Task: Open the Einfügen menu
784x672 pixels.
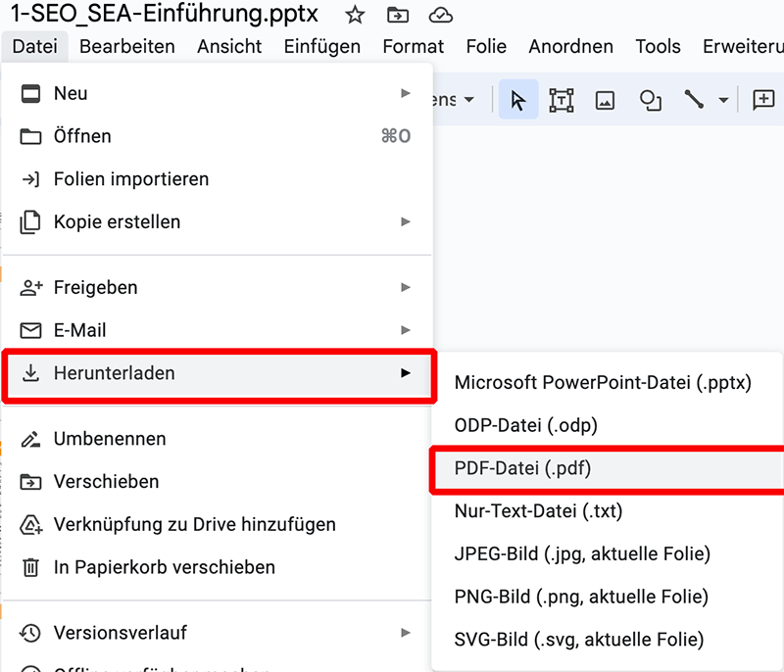Action: click(x=321, y=46)
